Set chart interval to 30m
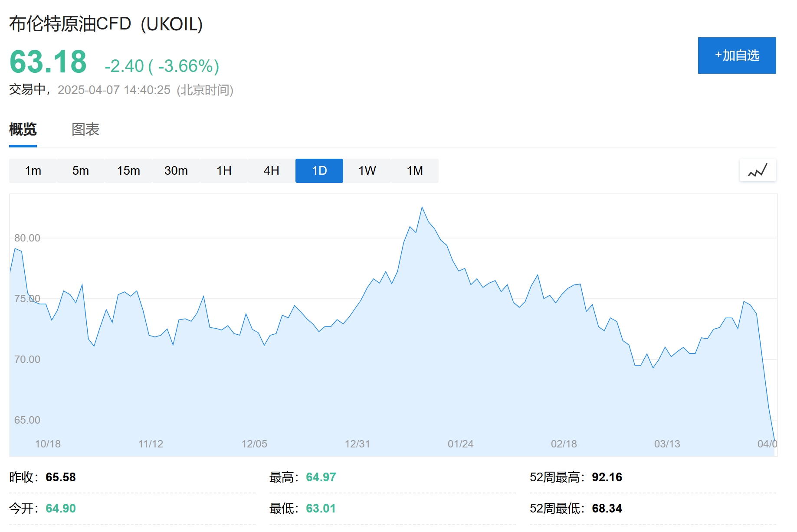 [x=176, y=171]
